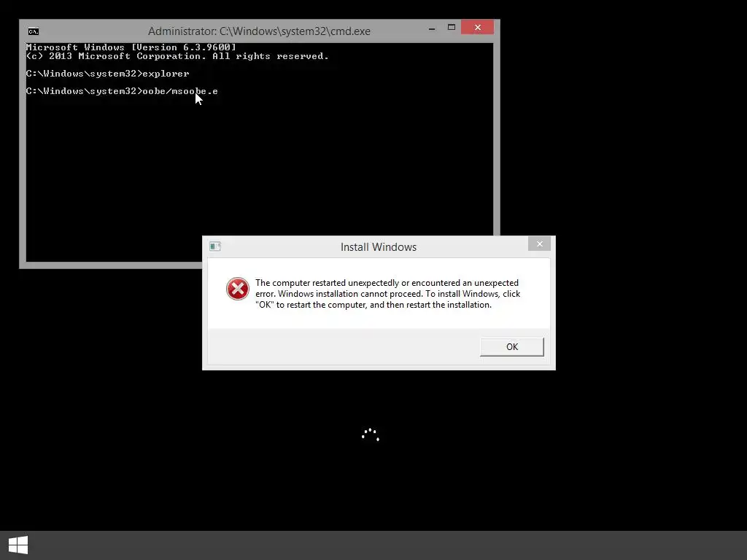747x560 pixels.
Task: Close the Install Windows error dialog
Action: [539, 244]
